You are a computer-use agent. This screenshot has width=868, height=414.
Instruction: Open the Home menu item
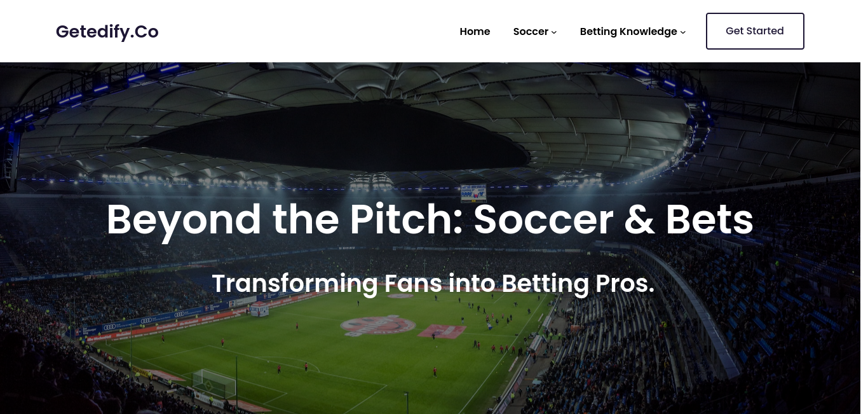click(475, 31)
